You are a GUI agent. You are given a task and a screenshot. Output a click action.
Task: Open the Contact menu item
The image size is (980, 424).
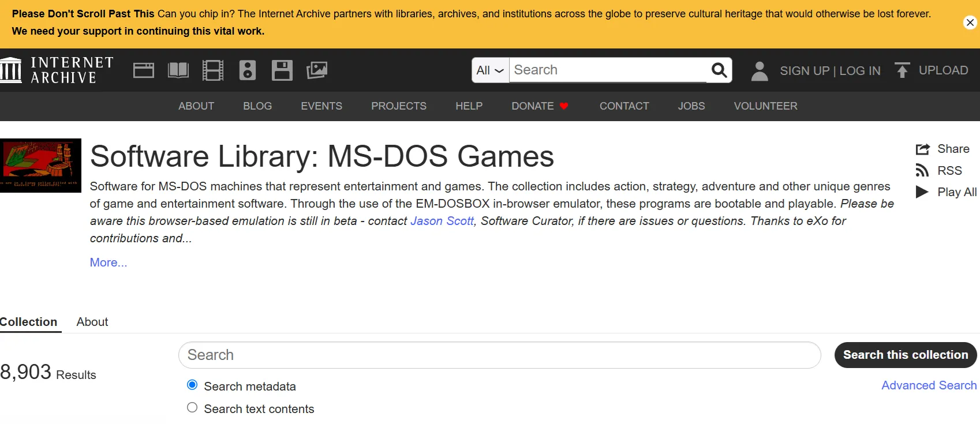(624, 106)
